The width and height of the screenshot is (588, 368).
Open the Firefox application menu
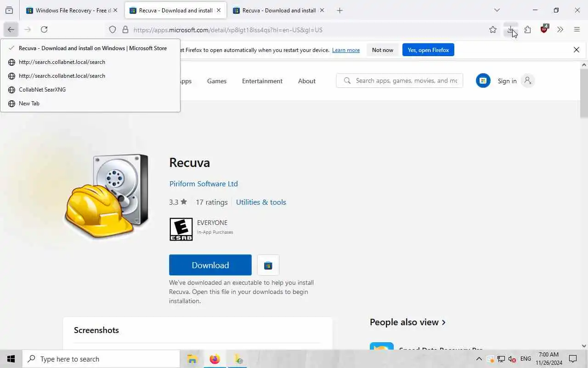[577, 29]
